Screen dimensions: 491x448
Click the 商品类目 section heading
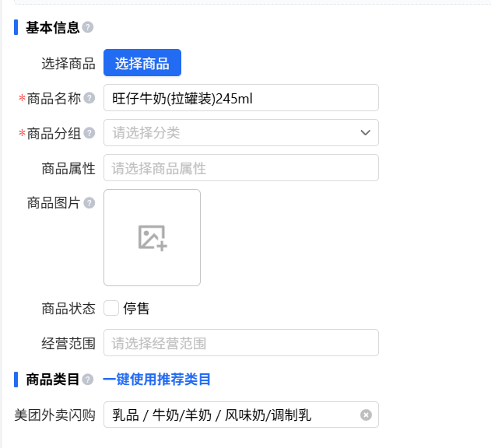52,380
